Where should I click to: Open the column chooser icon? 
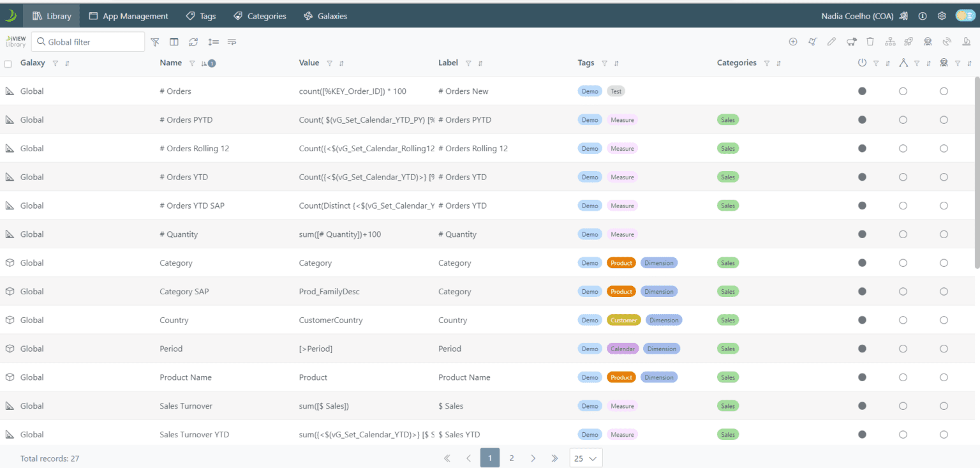click(174, 42)
